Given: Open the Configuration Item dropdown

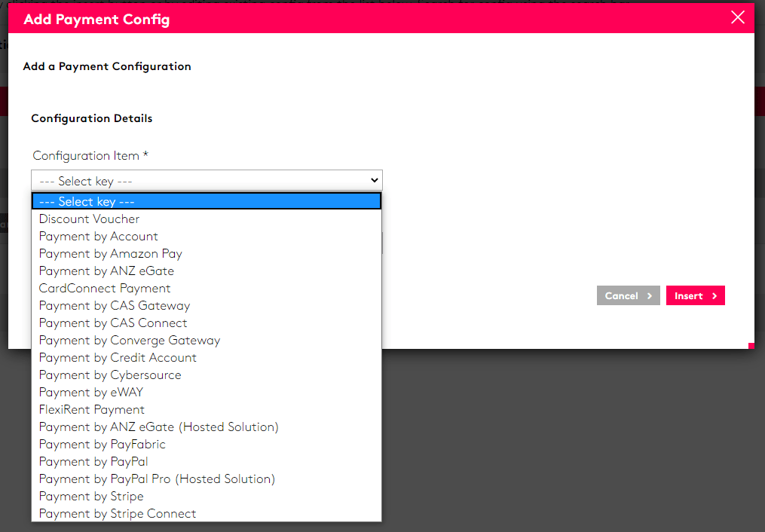Looking at the screenshot, I should point(207,180).
